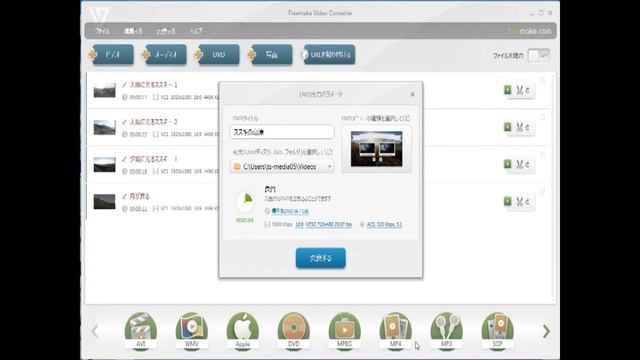Viewport: 640px width, 360px height.
Task: Click the add オーディオ button
Action: click(x=164, y=54)
